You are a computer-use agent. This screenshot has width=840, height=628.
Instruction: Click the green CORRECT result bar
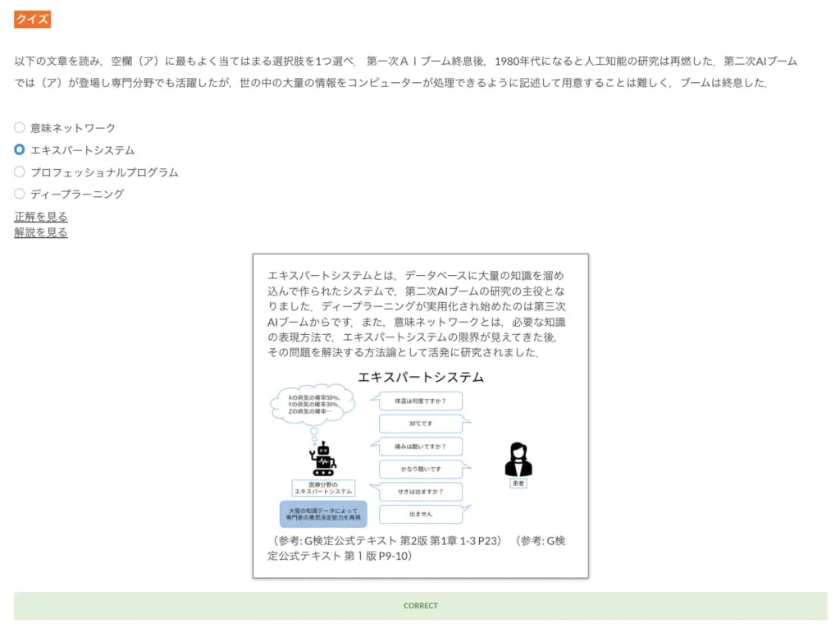tap(421, 606)
